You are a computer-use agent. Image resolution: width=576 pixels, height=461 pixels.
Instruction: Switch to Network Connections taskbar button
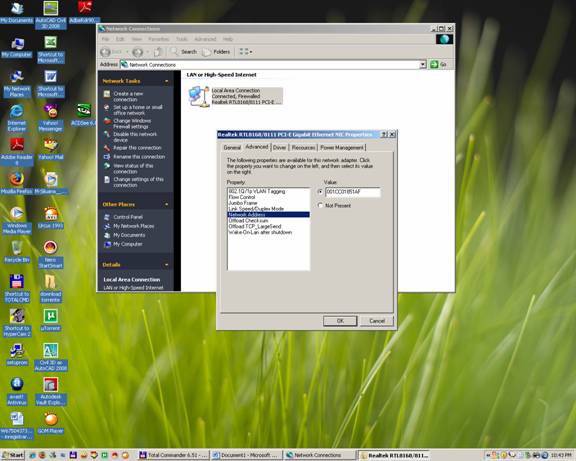[x=320, y=455]
